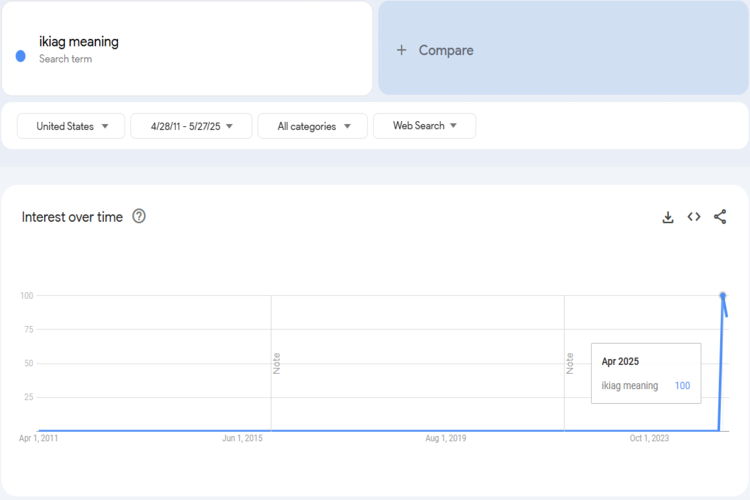The width and height of the screenshot is (750, 500).
Task: Click the Jun 1, 2015 axis label
Action: (x=242, y=438)
